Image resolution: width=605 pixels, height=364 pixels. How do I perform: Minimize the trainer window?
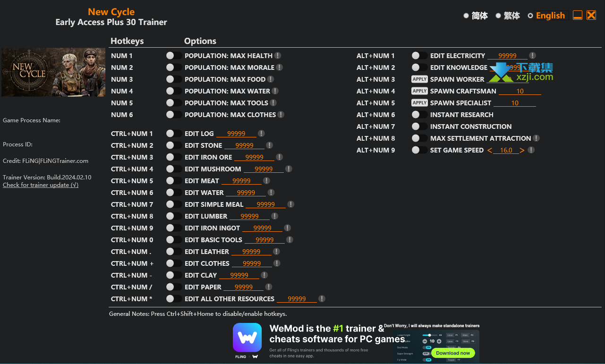578,15
